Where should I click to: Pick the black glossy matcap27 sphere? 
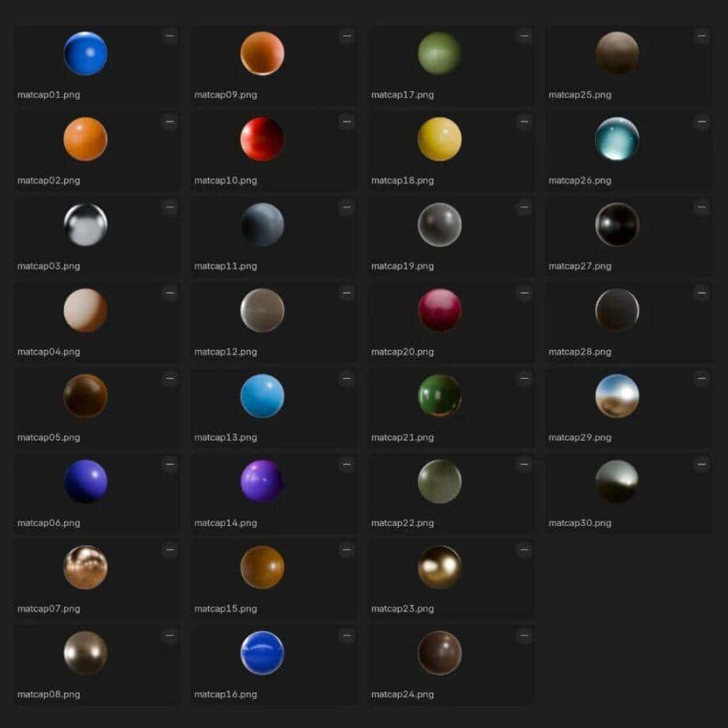617,225
